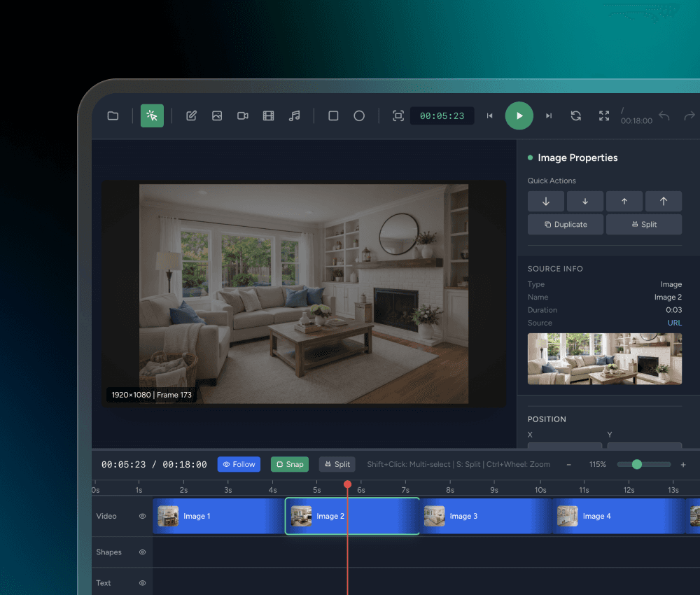The width and height of the screenshot is (700, 595).
Task: Zoom in the timeline with plus
Action: coord(683,465)
